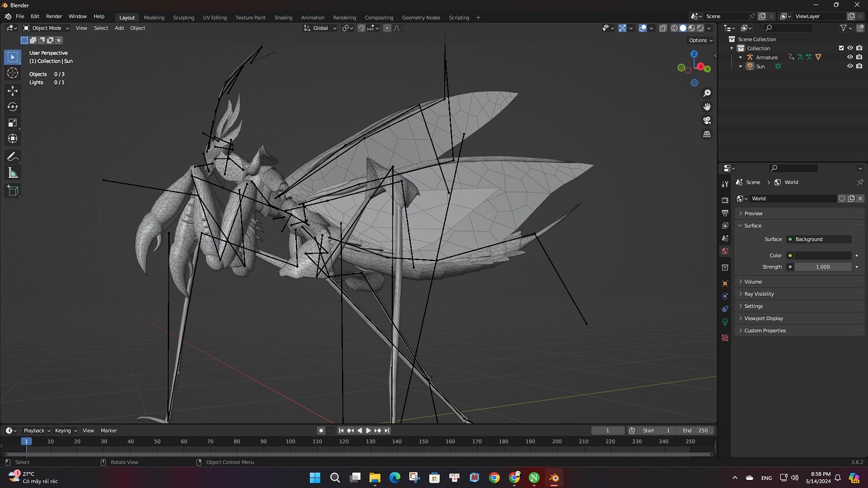Toggle Collection exclude checkbox in outliner
The height and width of the screenshot is (488, 868).
coord(841,48)
